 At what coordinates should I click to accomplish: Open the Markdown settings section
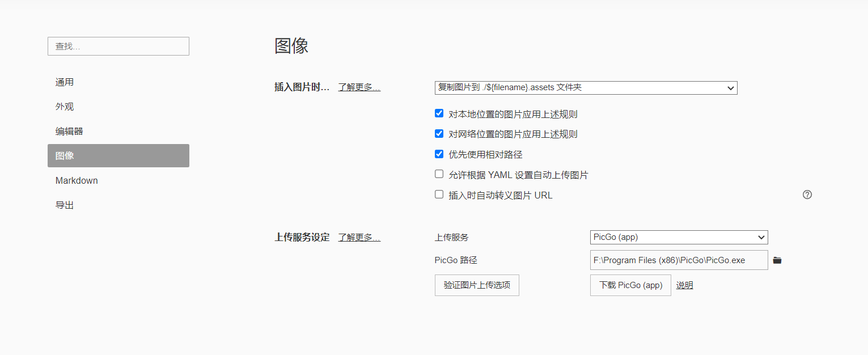click(118, 180)
